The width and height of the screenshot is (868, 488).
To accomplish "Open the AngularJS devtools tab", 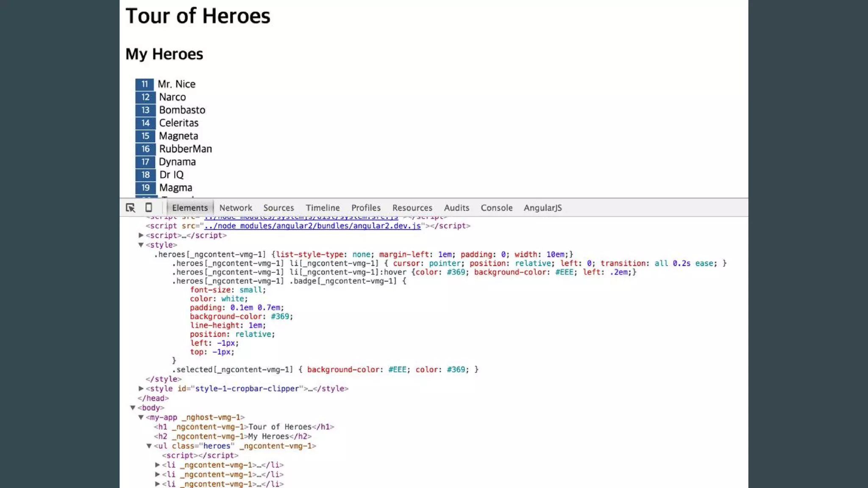I will pyautogui.click(x=542, y=208).
